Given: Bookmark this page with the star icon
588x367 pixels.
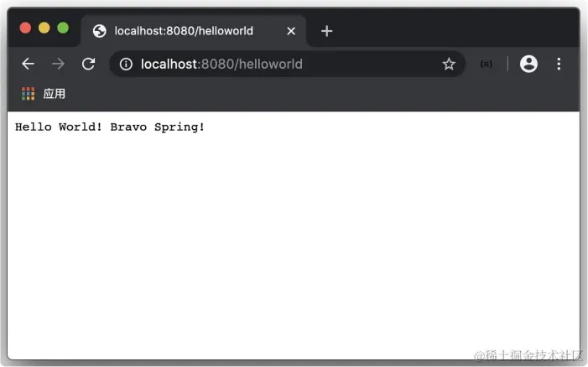Looking at the screenshot, I should click(449, 64).
